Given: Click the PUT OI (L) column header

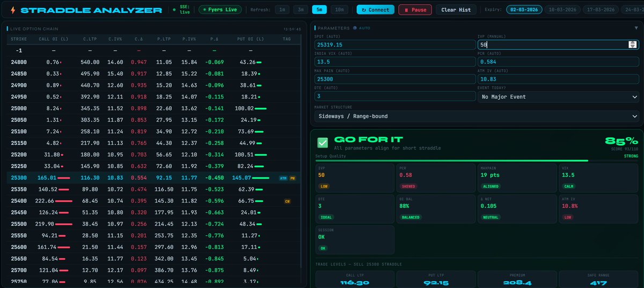Looking at the screenshot, I should pos(251,39).
